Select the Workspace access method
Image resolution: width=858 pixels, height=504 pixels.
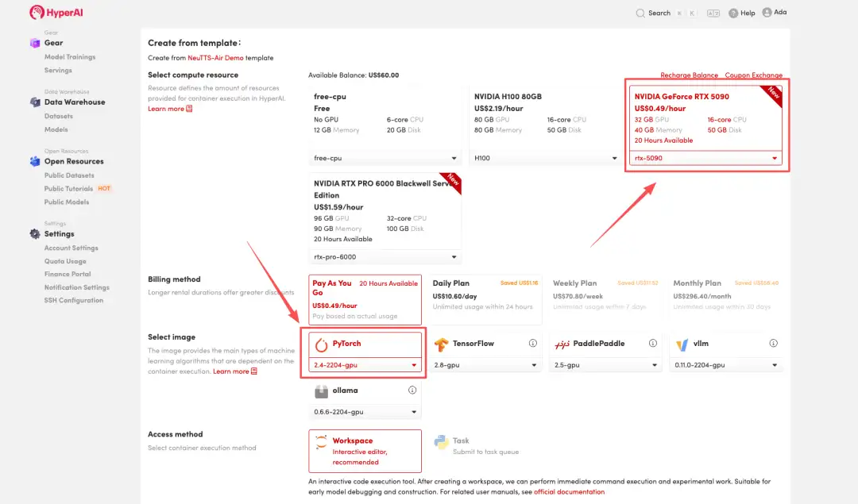pyautogui.click(x=365, y=451)
